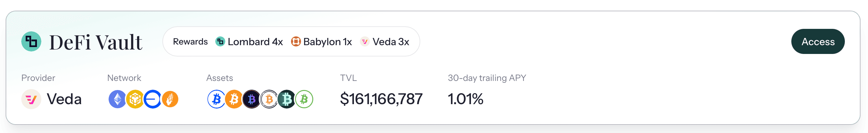Click the orange corn network icon
Viewport: 868px width, 133px height.
(170, 99)
